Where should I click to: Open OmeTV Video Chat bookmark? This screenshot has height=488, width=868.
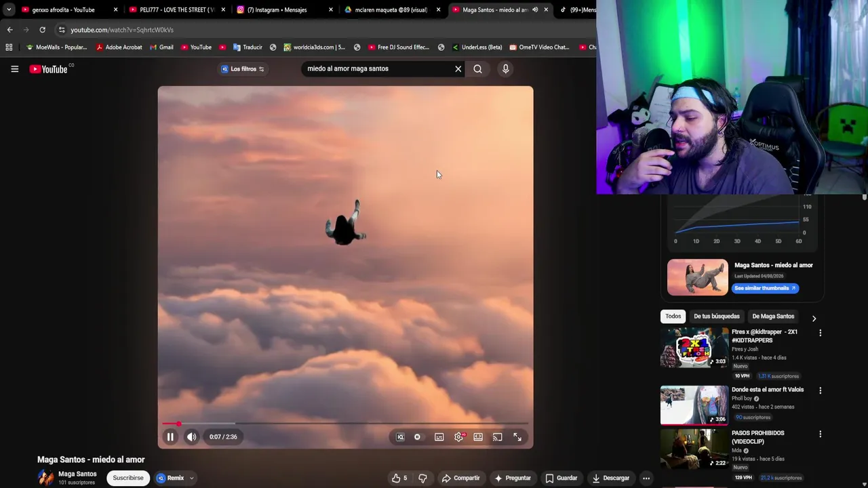[x=539, y=47]
